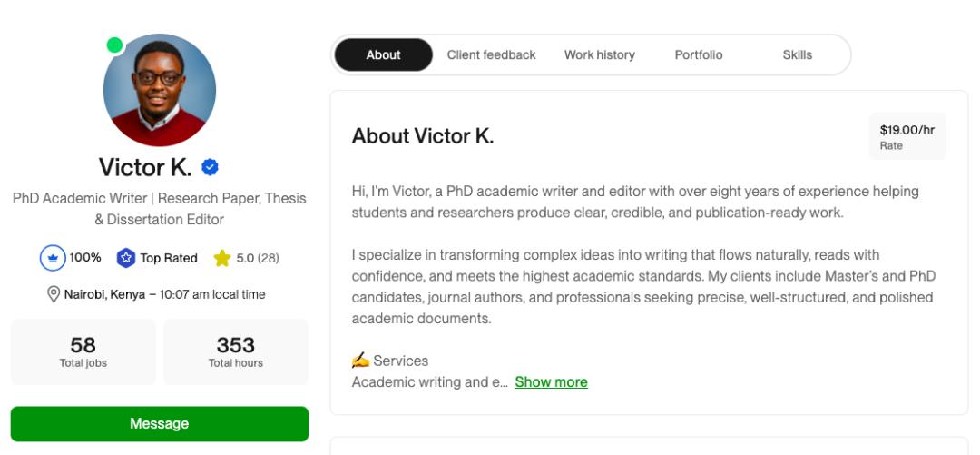Click the green online status dot

(114, 45)
